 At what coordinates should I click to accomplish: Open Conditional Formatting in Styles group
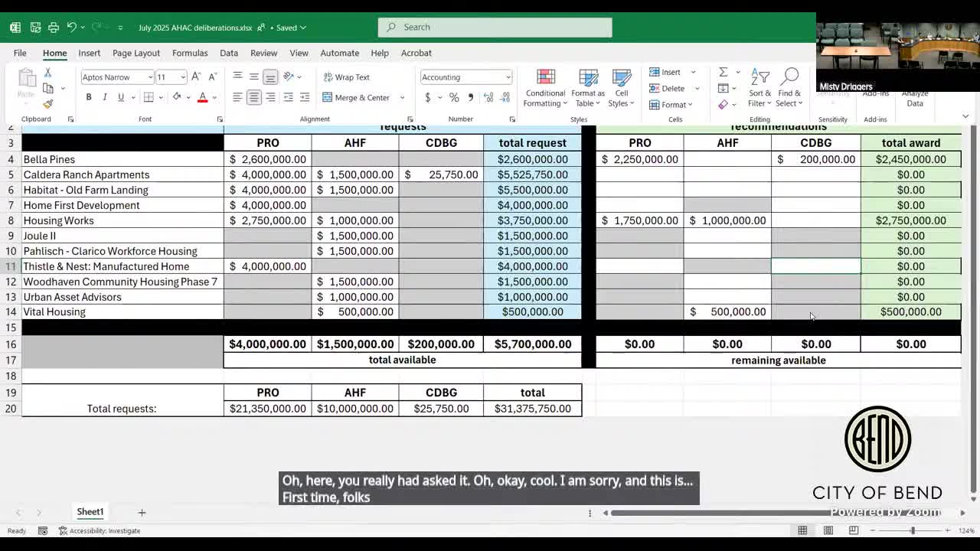click(x=545, y=89)
